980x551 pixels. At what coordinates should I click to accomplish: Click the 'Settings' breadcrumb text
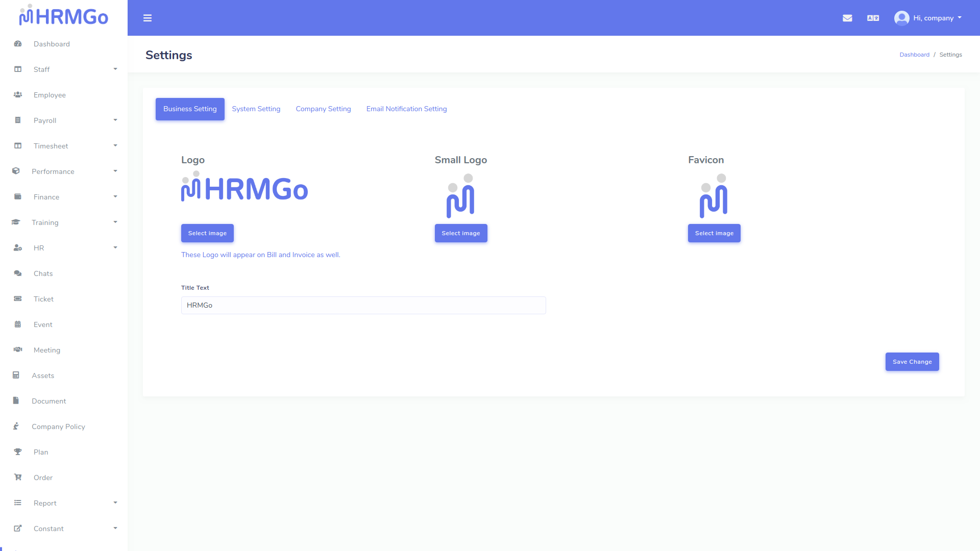pos(950,55)
